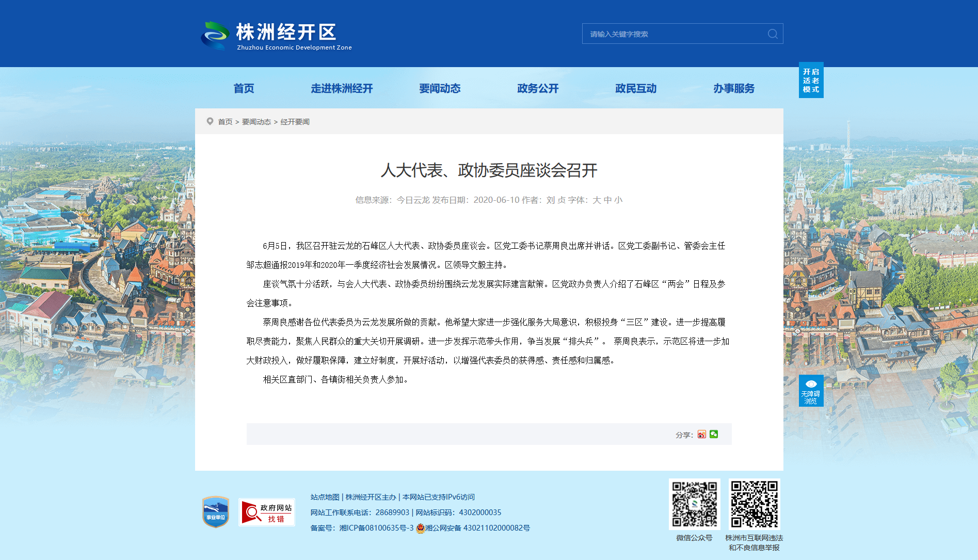This screenshot has width=978, height=560.
Task: Share article via WeChat icon
Action: coord(714,435)
